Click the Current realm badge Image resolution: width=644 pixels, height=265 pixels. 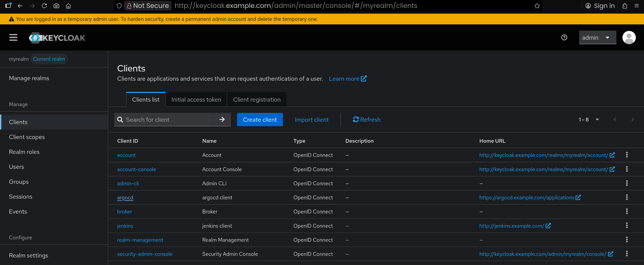[x=49, y=59]
